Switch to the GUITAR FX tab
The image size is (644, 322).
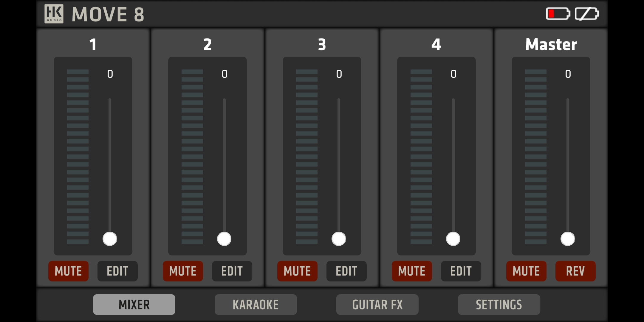(377, 304)
